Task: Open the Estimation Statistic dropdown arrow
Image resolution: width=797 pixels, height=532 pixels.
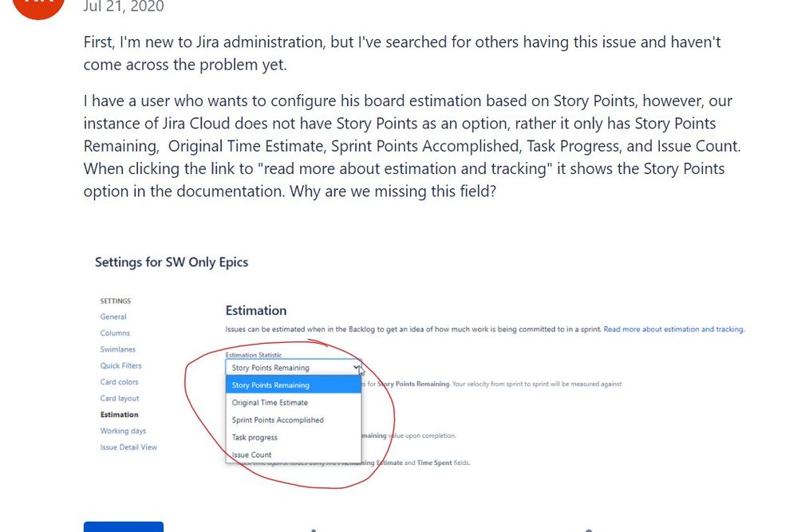Action: pos(356,368)
